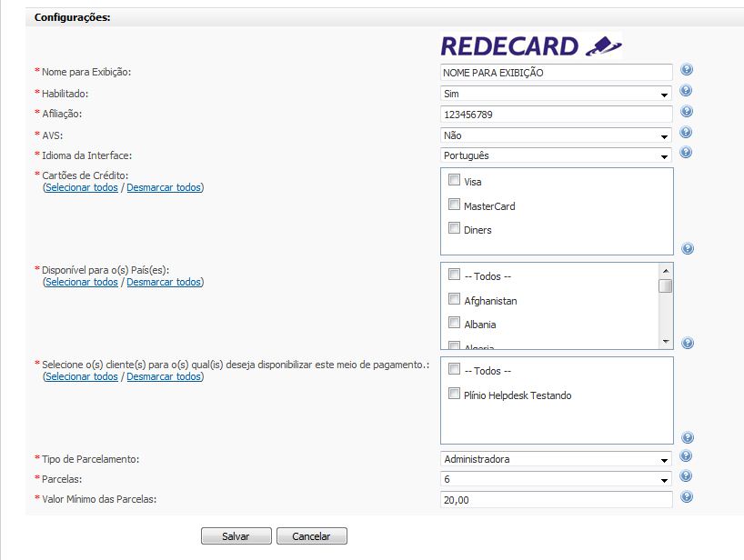
Task: Open help icon for Cartões de Crédito list
Action: 688,248
